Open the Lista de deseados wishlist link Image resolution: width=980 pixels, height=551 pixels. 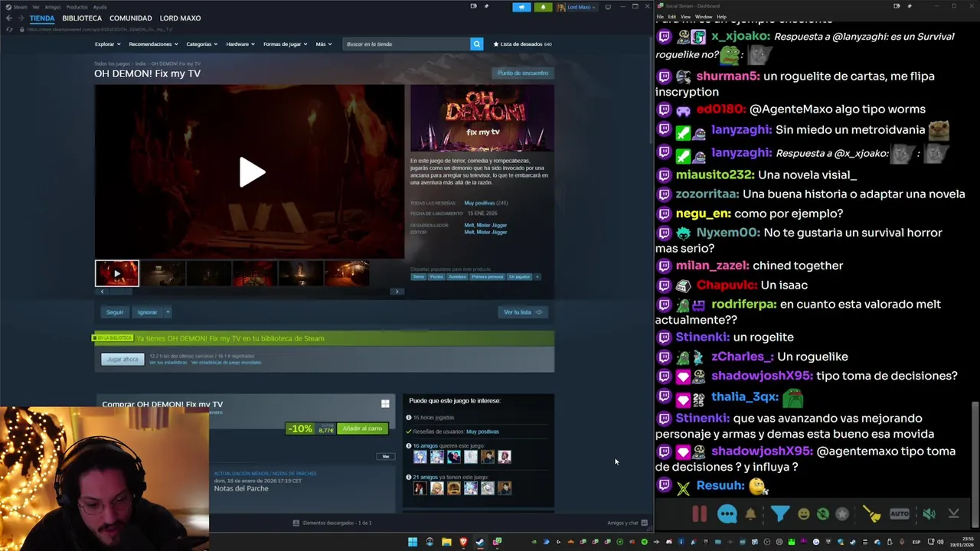(523, 44)
